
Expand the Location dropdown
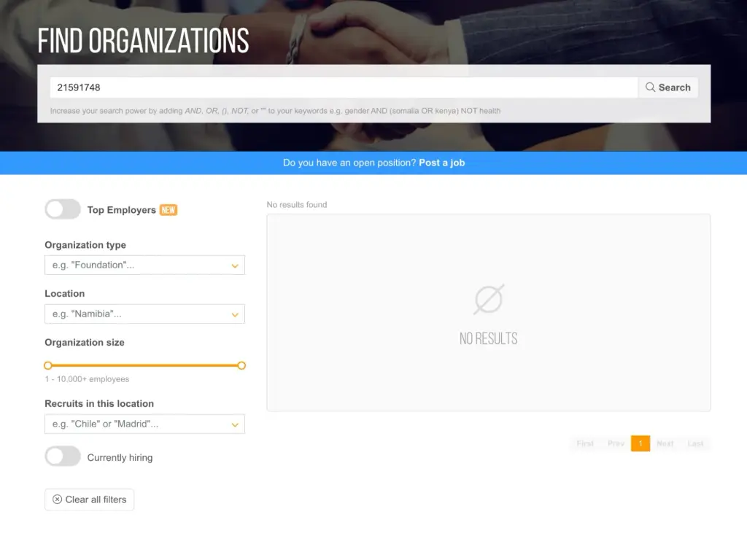pyautogui.click(x=145, y=314)
